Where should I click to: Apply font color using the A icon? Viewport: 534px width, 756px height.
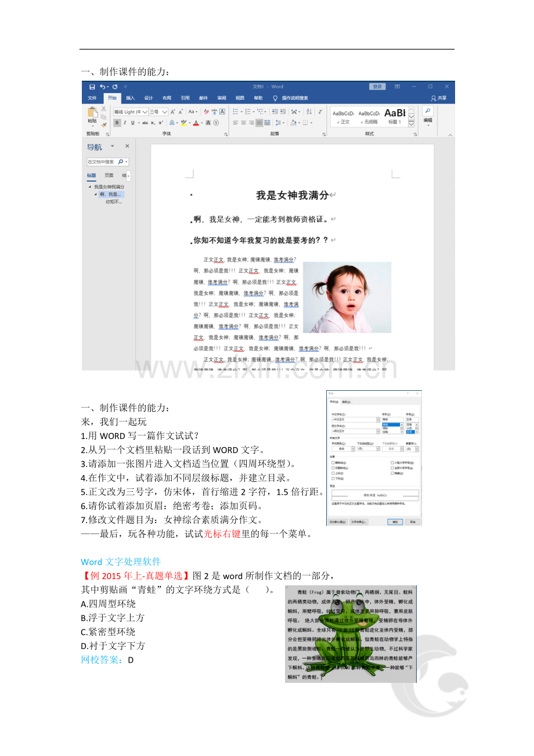click(196, 123)
